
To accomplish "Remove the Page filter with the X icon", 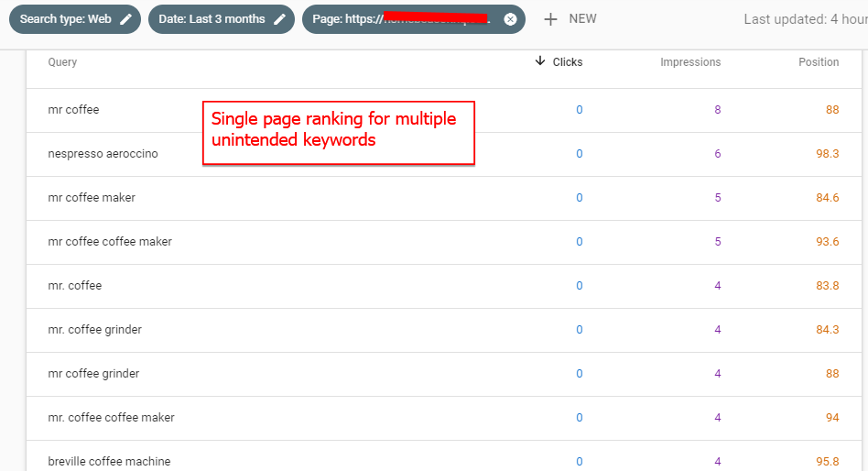I will tap(510, 19).
